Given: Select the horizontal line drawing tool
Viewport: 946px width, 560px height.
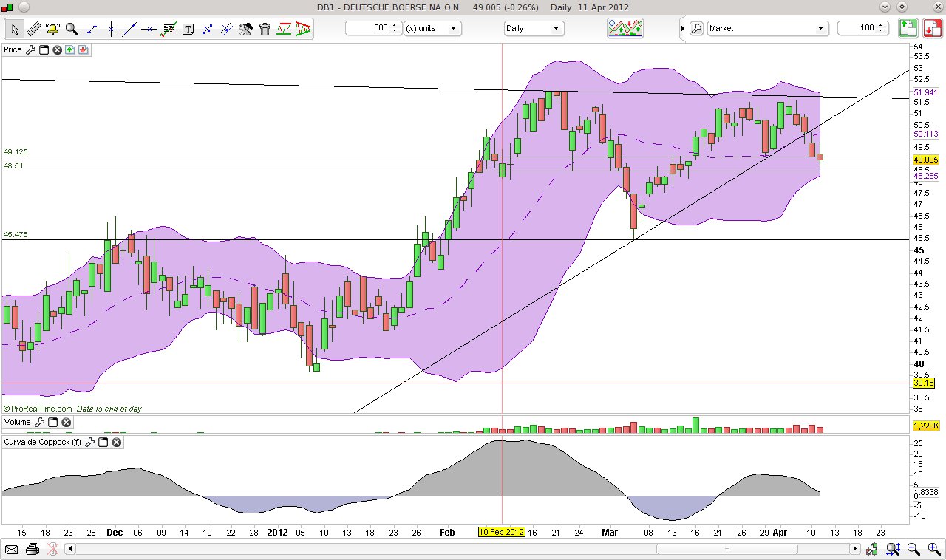Looking at the screenshot, I should 148,28.
